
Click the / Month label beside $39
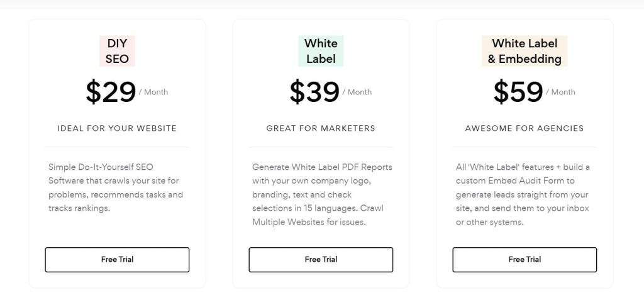tap(357, 92)
